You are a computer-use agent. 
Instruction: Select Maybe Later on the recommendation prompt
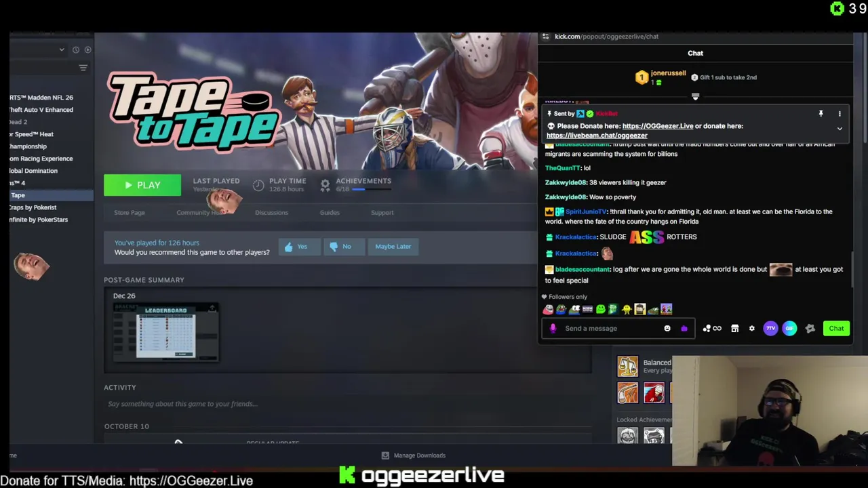393,247
